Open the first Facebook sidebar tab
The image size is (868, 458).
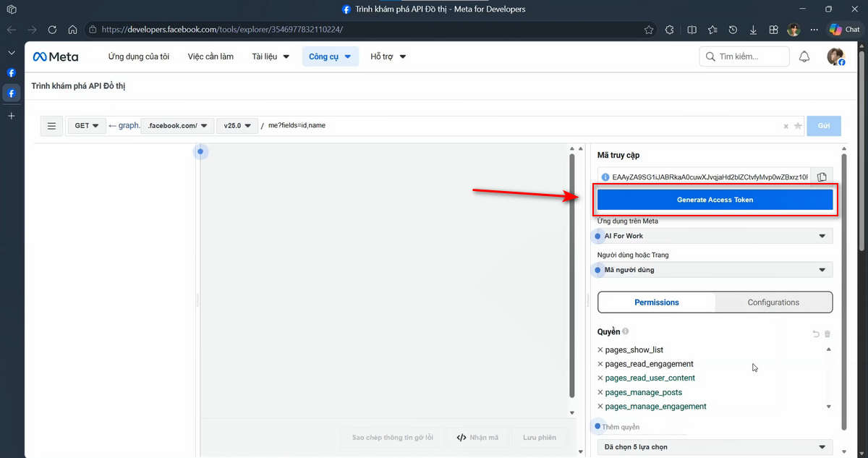point(11,73)
